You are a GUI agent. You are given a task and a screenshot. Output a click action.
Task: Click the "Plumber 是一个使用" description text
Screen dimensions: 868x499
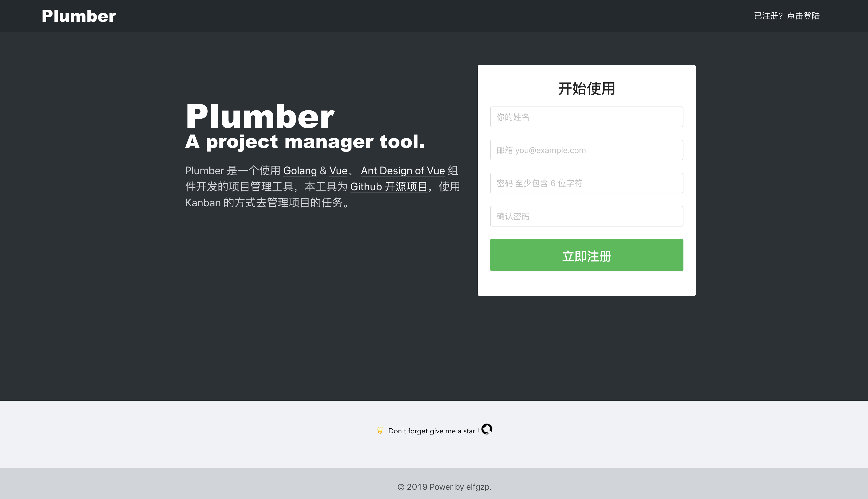[233, 171]
